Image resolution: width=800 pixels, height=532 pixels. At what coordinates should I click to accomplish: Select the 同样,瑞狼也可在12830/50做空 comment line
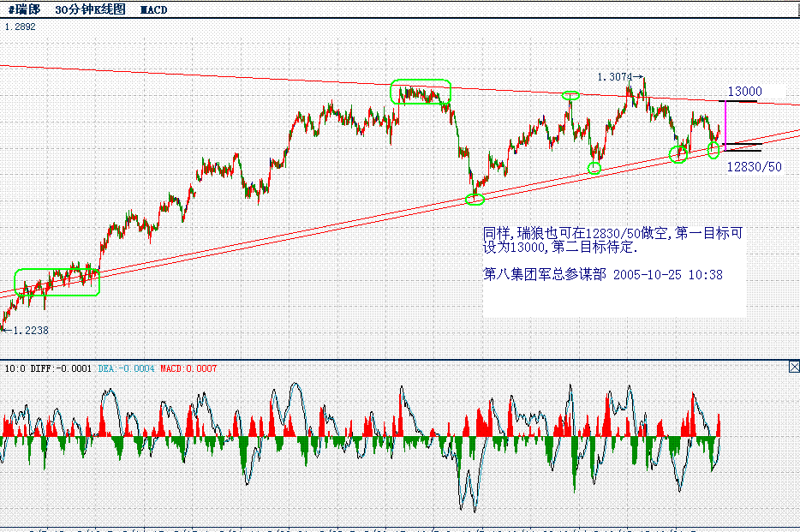point(612,233)
